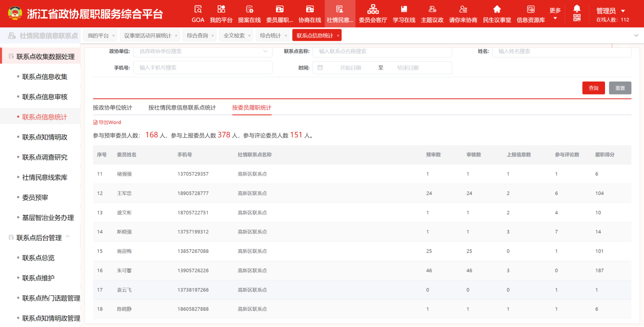644x327 pixels.
Task: Select the row for 朱可馨
Action: pos(362,271)
